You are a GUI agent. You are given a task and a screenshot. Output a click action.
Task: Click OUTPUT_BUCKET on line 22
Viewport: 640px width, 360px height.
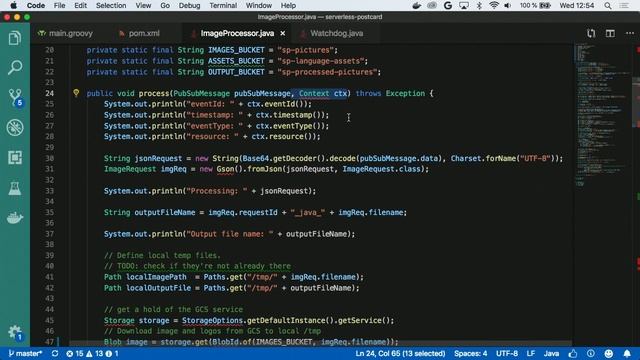click(236, 72)
